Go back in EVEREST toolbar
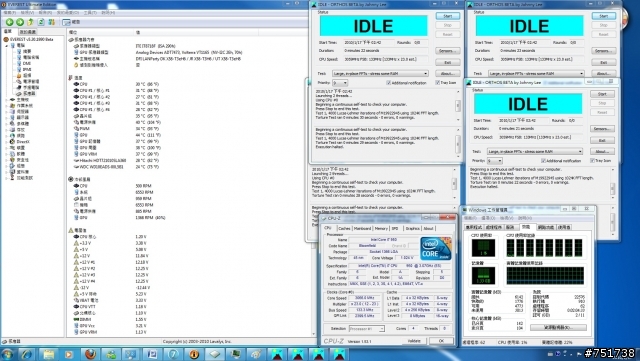 coord(9,22)
